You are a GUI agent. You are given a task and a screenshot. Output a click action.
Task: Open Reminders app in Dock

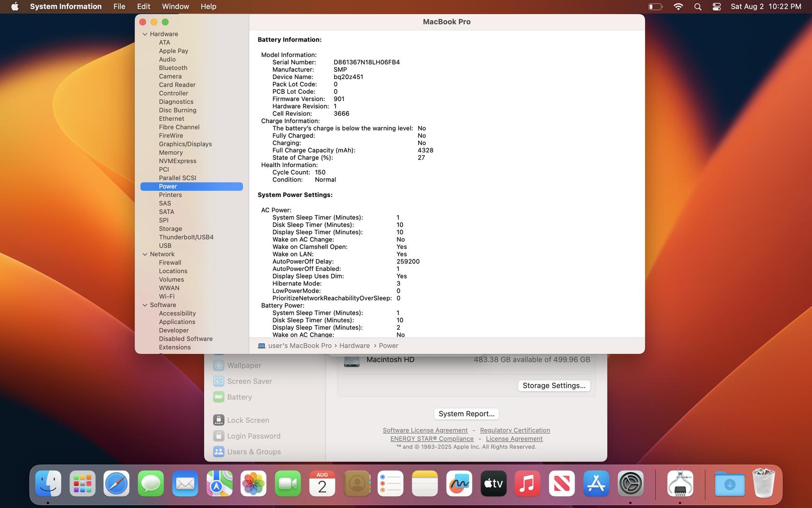coord(390,484)
